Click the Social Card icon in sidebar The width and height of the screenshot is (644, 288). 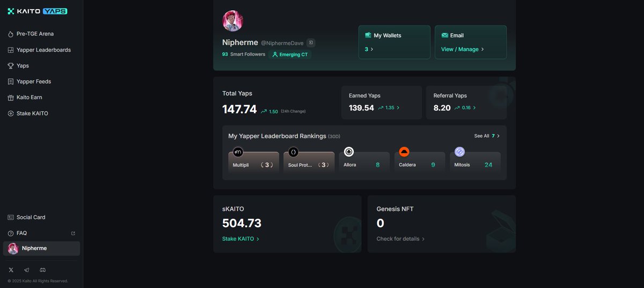click(x=11, y=217)
